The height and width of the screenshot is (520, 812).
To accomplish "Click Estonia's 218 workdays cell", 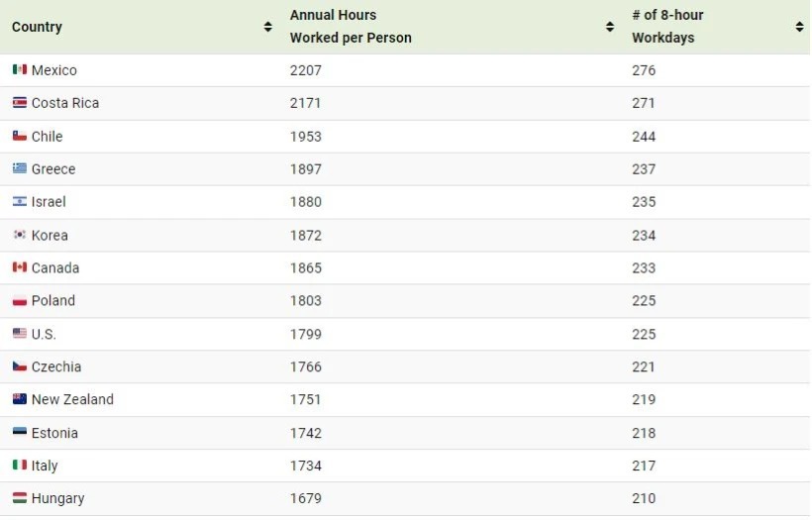I will (x=644, y=433).
